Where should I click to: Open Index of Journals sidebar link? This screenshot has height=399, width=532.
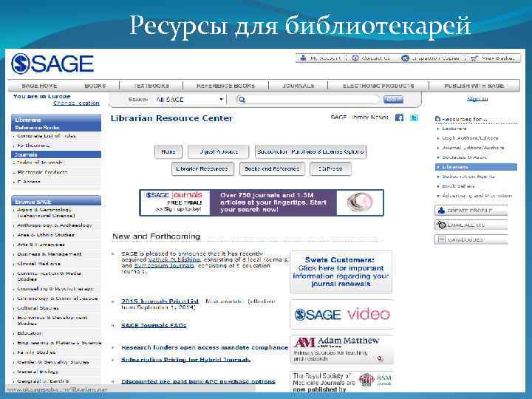(x=40, y=163)
